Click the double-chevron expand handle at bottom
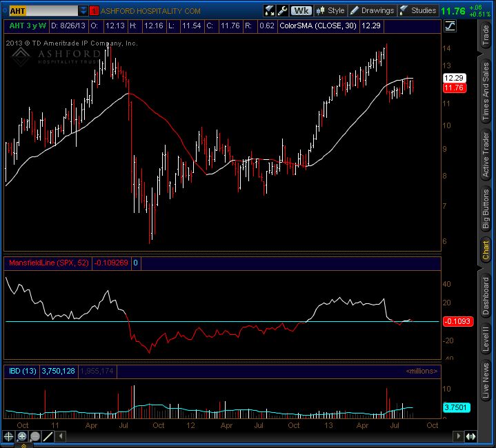This screenshot has width=496, height=448. (23, 446)
